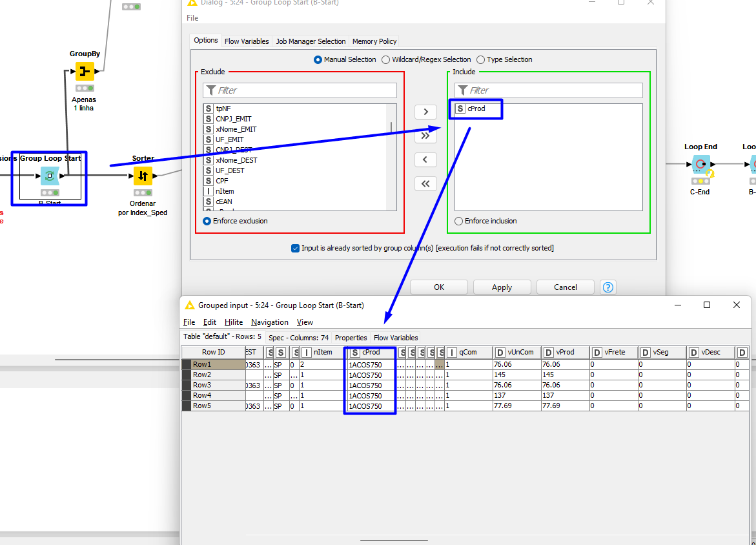Click the add single column arrow button
The height and width of the screenshot is (545, 756).
pos(425,112)
